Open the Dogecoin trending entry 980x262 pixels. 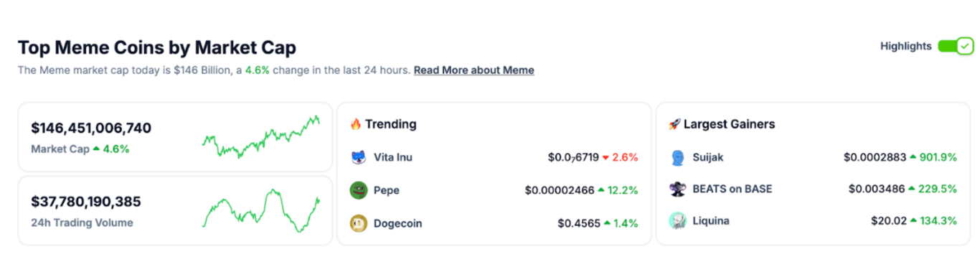pyautogui.click(x=494, y=223)
